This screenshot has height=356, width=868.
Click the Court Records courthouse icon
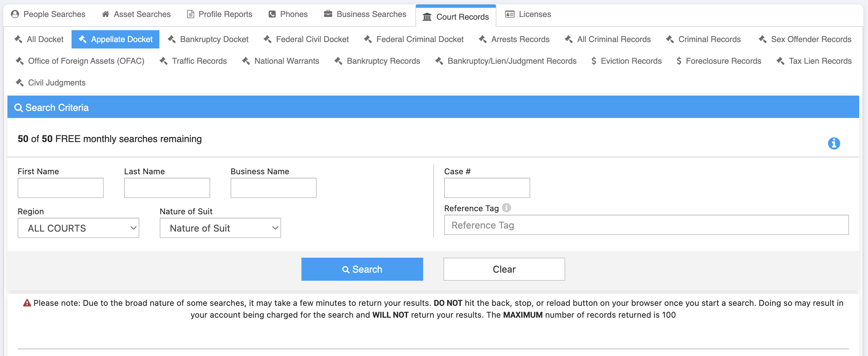coord(427,17)
